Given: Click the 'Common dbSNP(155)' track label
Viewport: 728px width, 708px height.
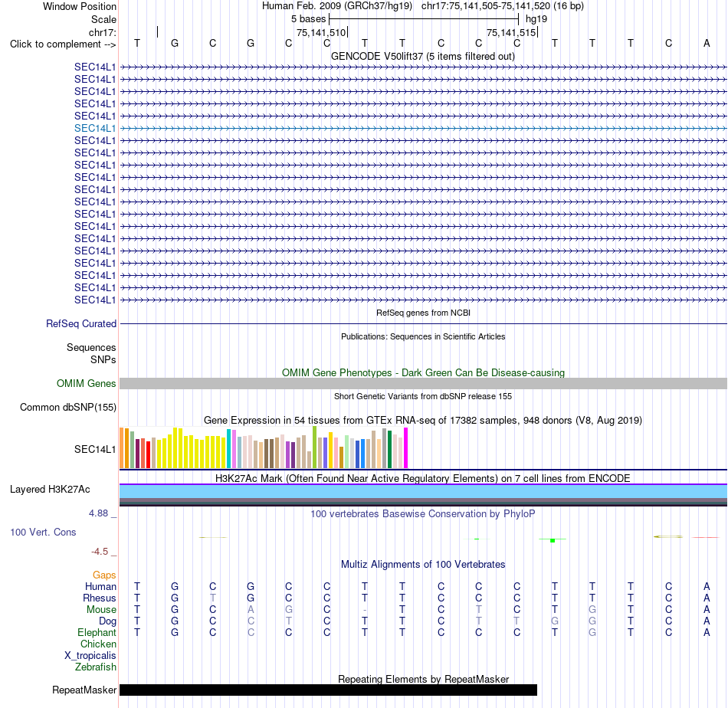Looking at the screenshot, I should pos(67,407).
